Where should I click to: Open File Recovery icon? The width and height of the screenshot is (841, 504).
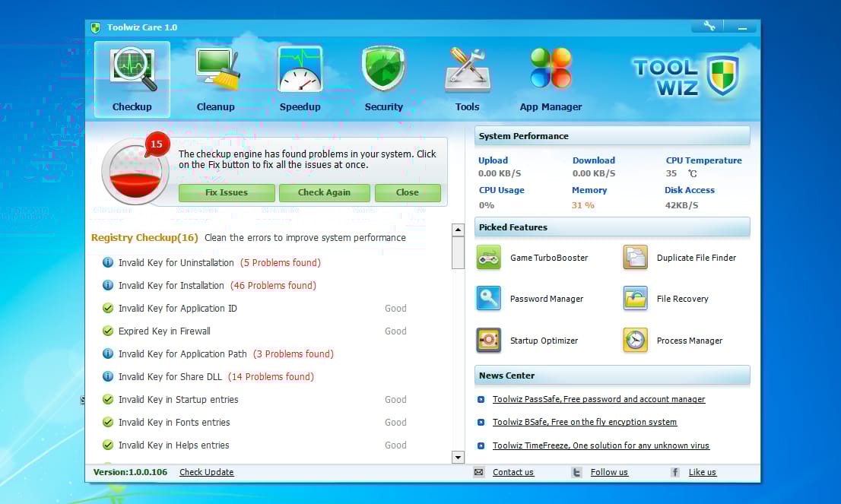635,299
